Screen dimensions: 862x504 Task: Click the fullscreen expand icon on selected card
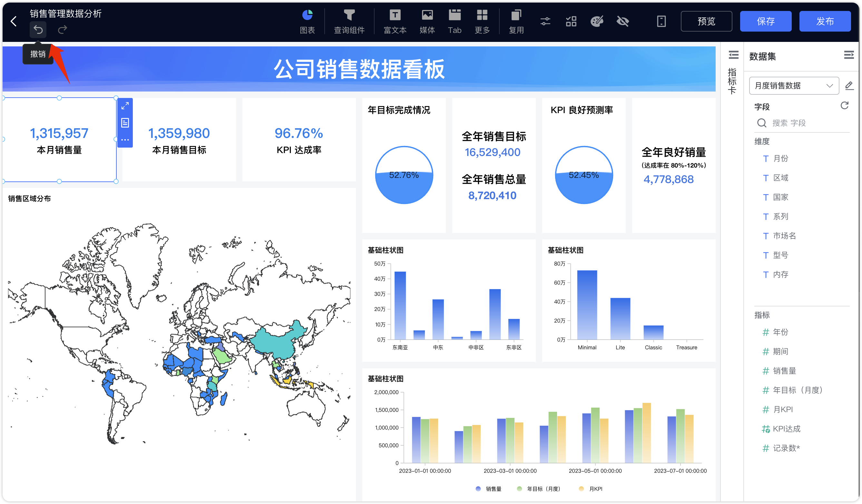tap(125, 106)
